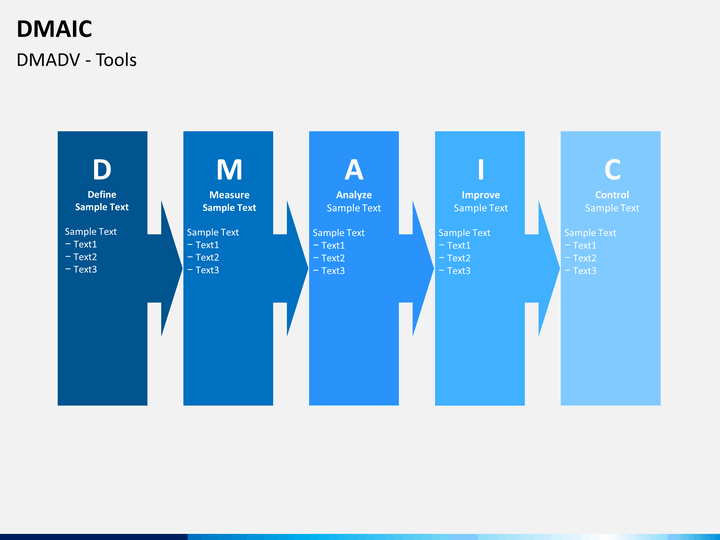Click the large letter C
This screenshot has width=720, height=540.
tap(613, 169)
